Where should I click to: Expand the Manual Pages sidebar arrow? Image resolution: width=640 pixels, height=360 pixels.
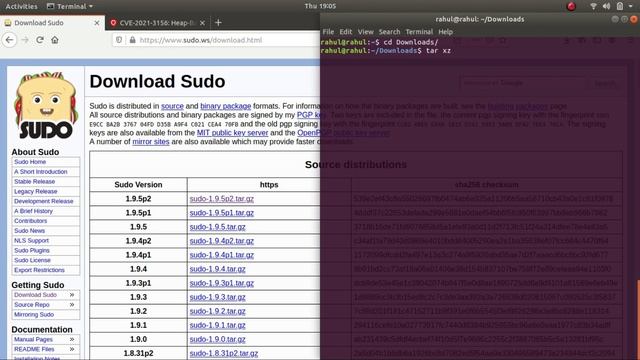pos(72,339)
